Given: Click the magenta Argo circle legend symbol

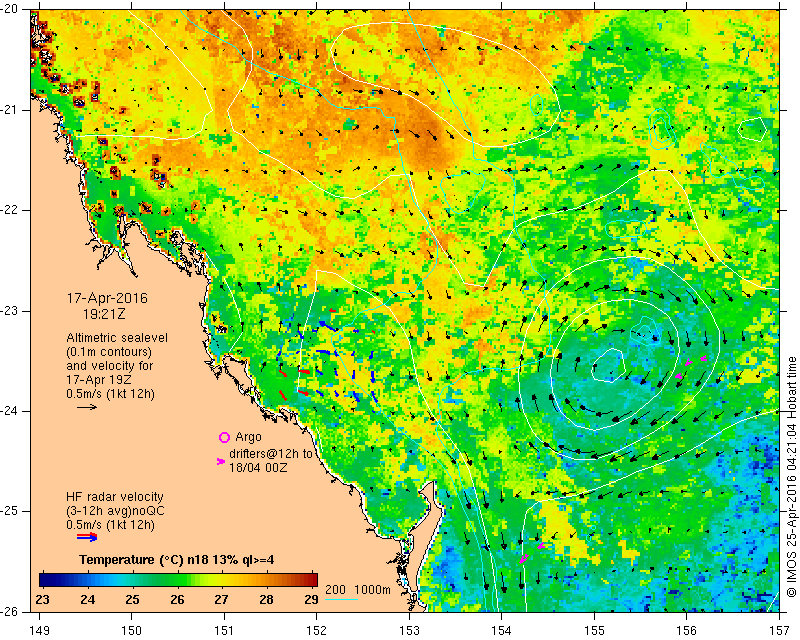Looking at the screenshot, I should [x=224, y=437].
